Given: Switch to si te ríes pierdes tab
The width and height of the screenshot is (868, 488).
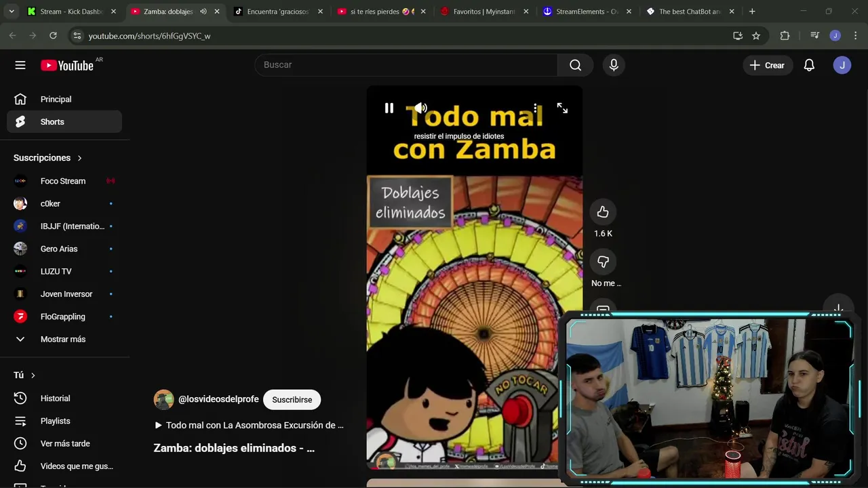Looking at the screenshot, I should (x=381, y=12).
